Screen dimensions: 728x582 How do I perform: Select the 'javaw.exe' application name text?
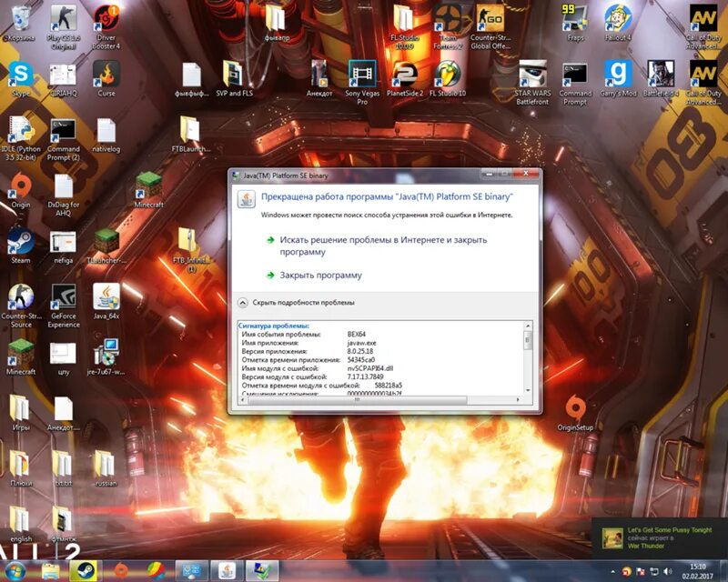pos(361,343)
